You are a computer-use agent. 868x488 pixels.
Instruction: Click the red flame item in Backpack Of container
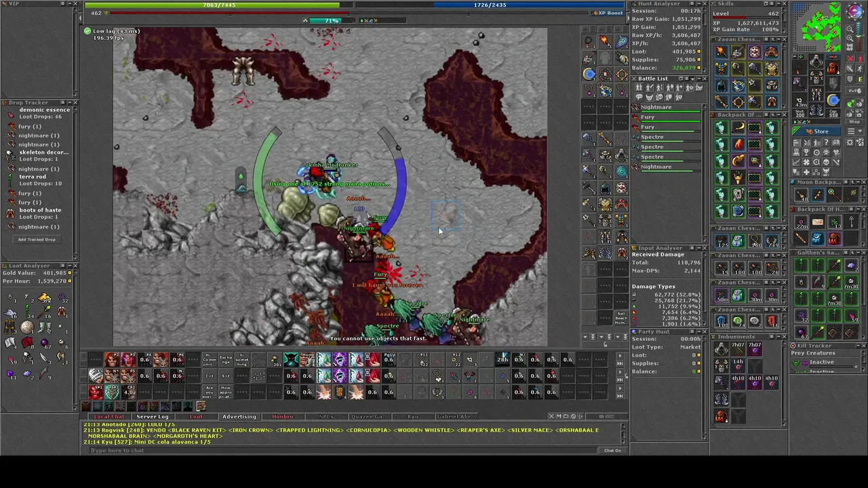click(738, 144)
